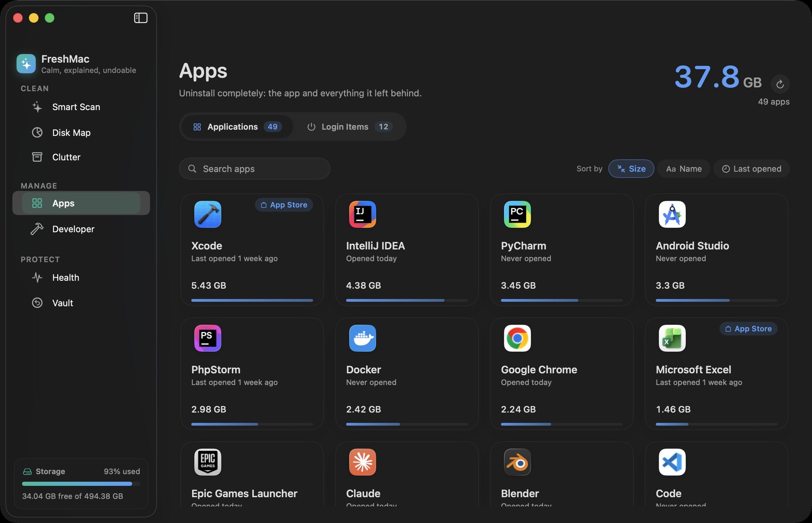Click the Search apps field
The width and height of the screenshot is (812, 523).
254,169
